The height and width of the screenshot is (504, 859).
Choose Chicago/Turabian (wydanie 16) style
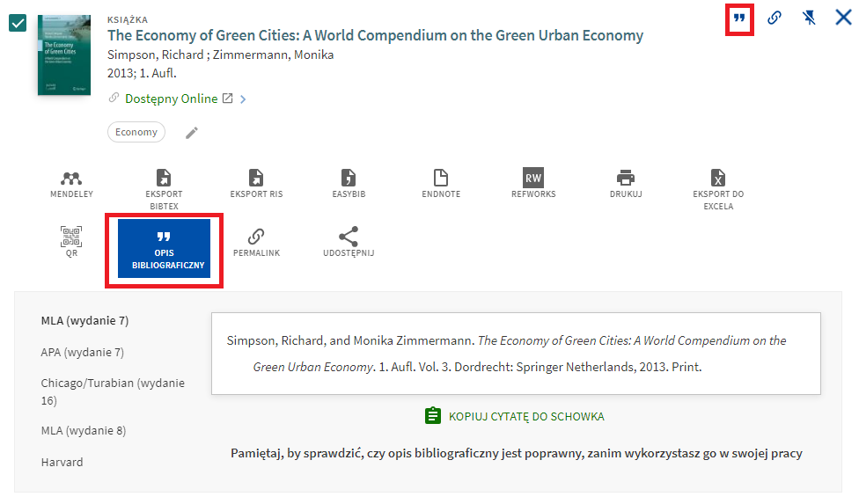click(112, 391)
